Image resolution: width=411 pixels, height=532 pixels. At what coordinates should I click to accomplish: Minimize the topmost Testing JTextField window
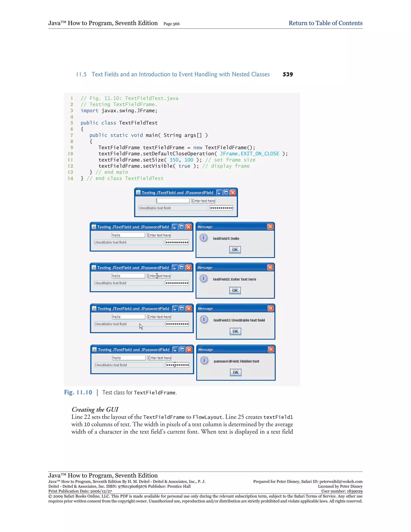219,193
